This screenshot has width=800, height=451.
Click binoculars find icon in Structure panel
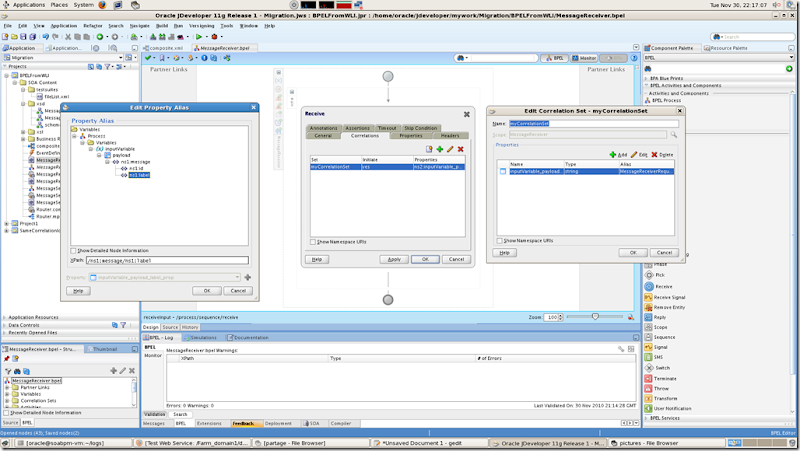17,371
